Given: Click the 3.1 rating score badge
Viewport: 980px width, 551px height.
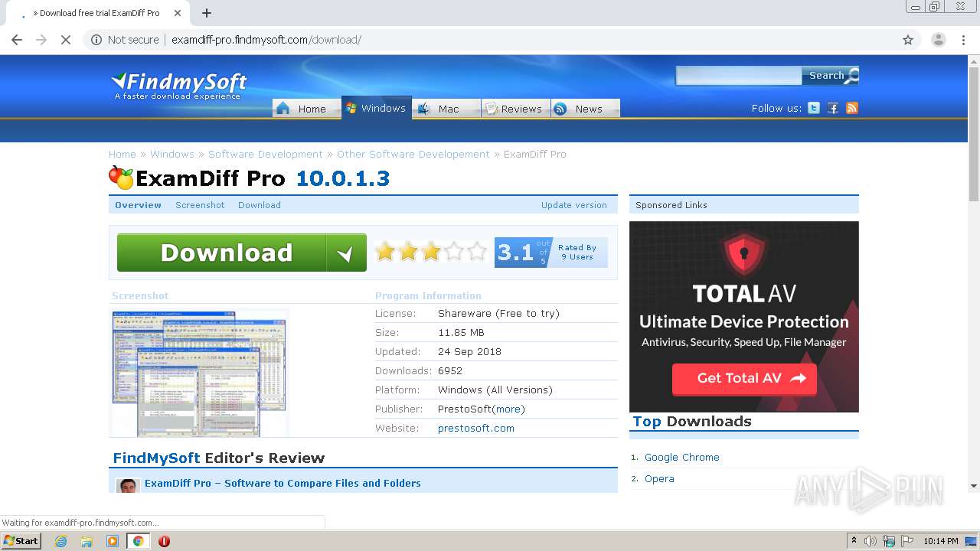Looking at the screenshot, I should (x=524, y=253).
